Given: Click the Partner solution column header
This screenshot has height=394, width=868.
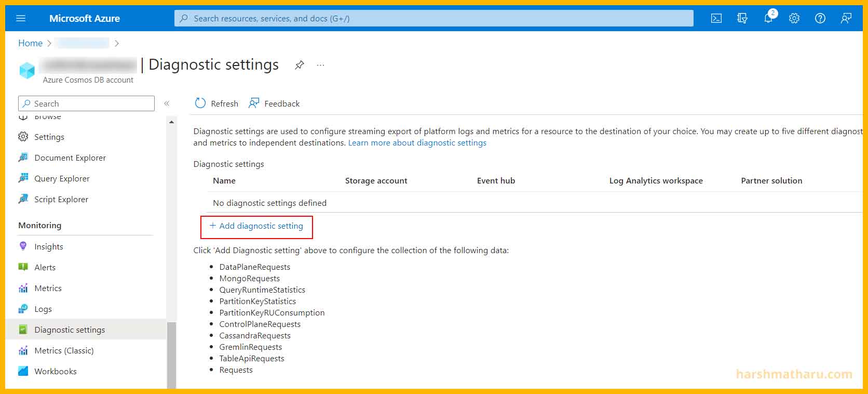Looking at the screenshot, I should click(771, 180).
